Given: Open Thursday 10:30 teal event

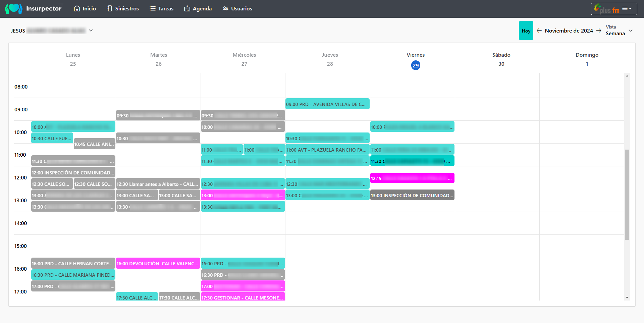Looking at the screenshot, I should [327, 138].
